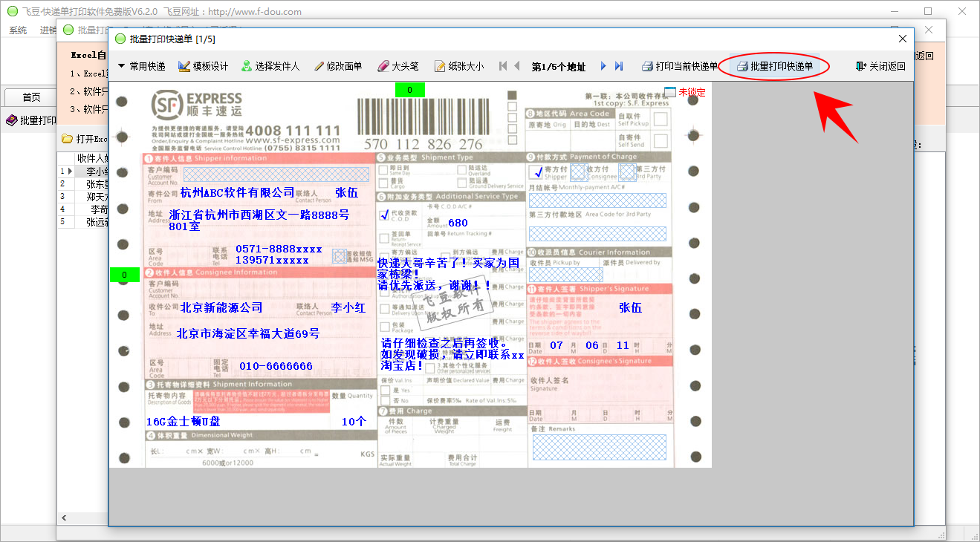Click the green top margin offset marker
This screenshot has width=980, height=542.
point(409,91)
